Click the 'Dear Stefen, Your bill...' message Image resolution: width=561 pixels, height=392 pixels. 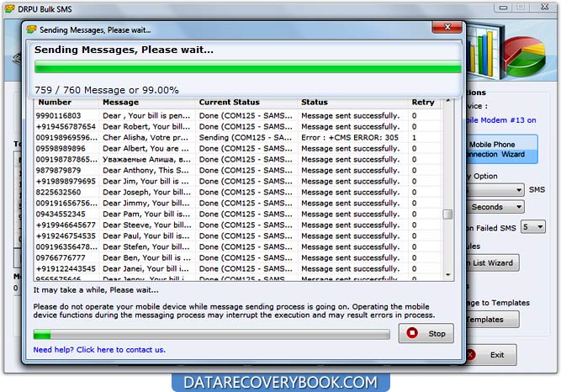pos(146,246)
